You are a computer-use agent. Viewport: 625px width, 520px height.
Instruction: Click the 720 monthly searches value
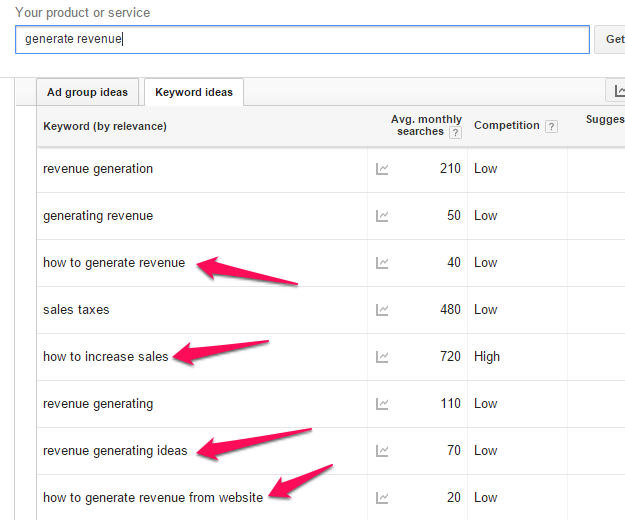coord(450,357)
